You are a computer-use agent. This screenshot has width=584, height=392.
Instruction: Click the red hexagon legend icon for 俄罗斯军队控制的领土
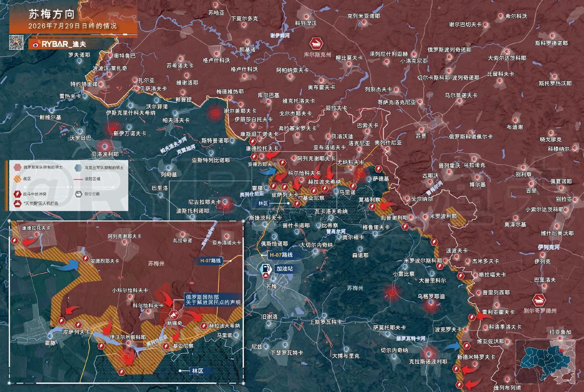coord(17,167)
